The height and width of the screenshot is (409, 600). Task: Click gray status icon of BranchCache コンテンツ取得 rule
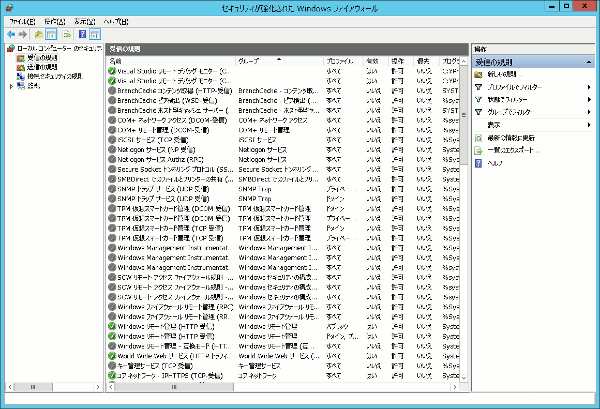(112, 91)
